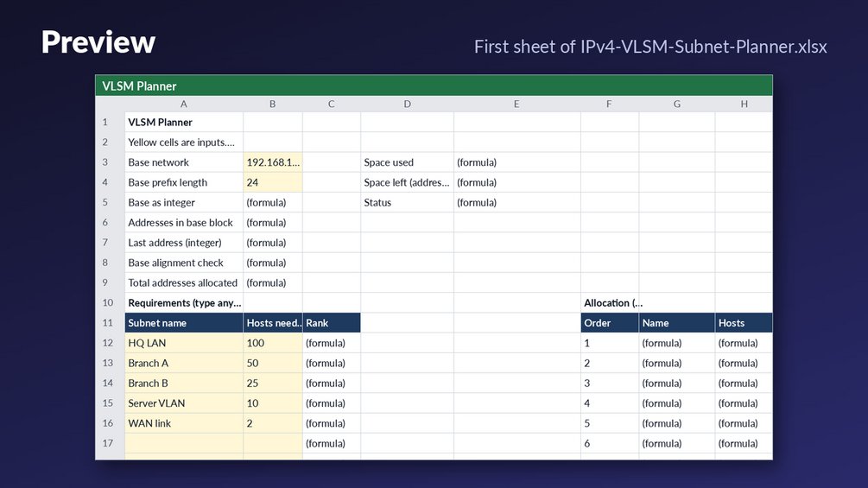The width and height of the screenshot is (868, 488).
Task: Click the Hosts formula cell for Order 5
Action: pos(744,423)
